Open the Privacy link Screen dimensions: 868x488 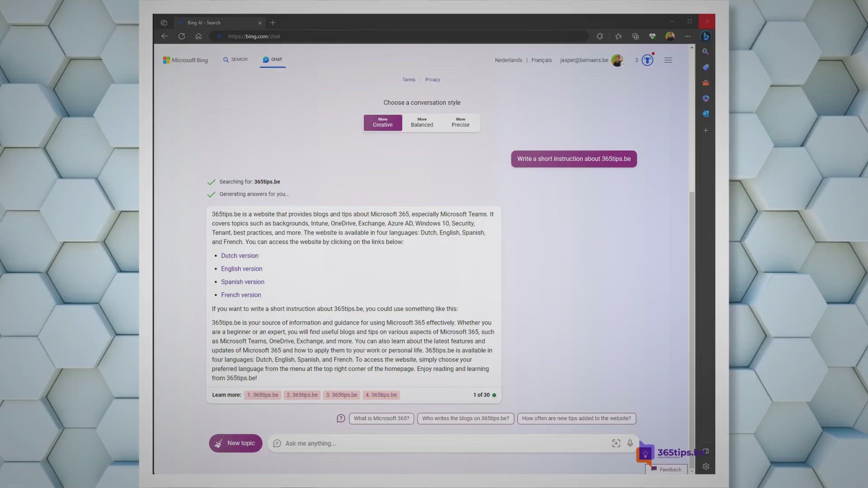point(433,80)
